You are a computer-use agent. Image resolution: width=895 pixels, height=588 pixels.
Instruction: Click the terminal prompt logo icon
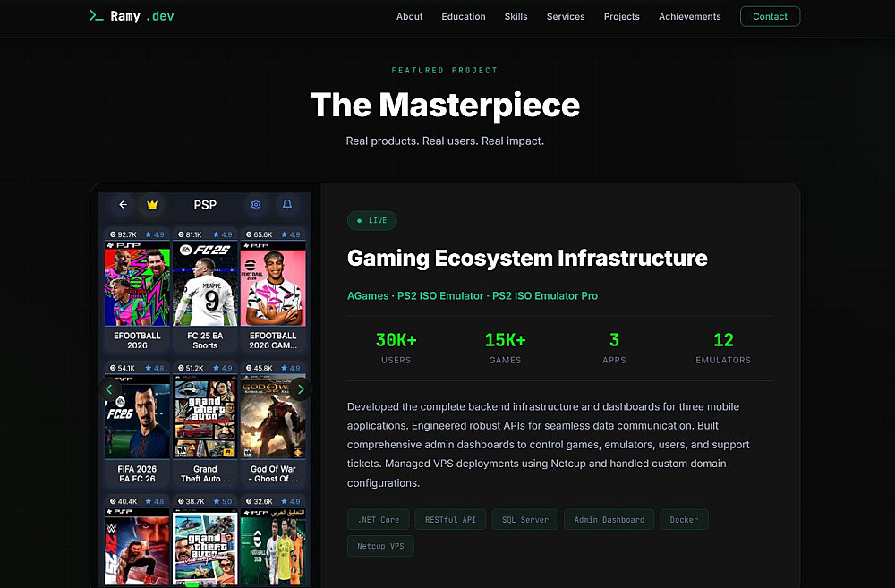click(97, 16)
